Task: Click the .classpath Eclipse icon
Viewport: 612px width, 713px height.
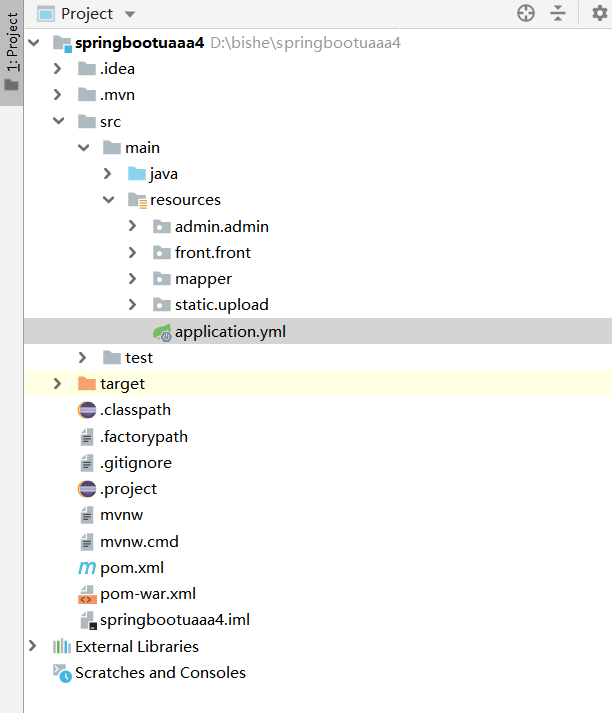Action: 87,410
